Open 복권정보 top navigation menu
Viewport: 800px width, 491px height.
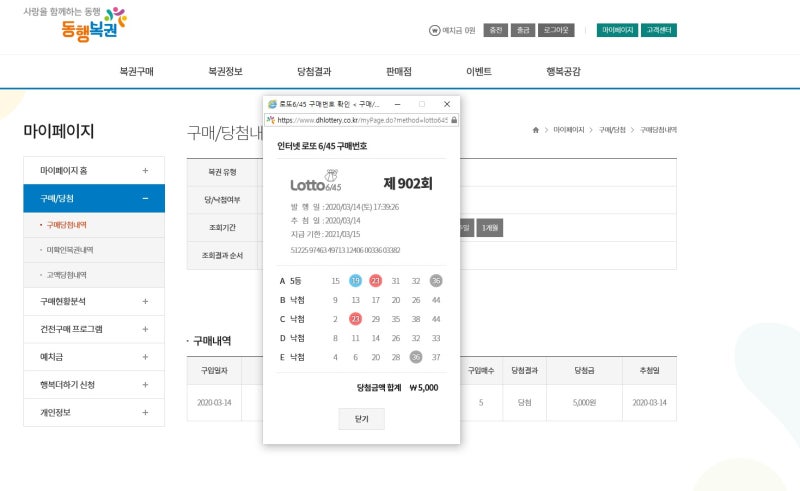pyautogui.click(x=226, y=71)
